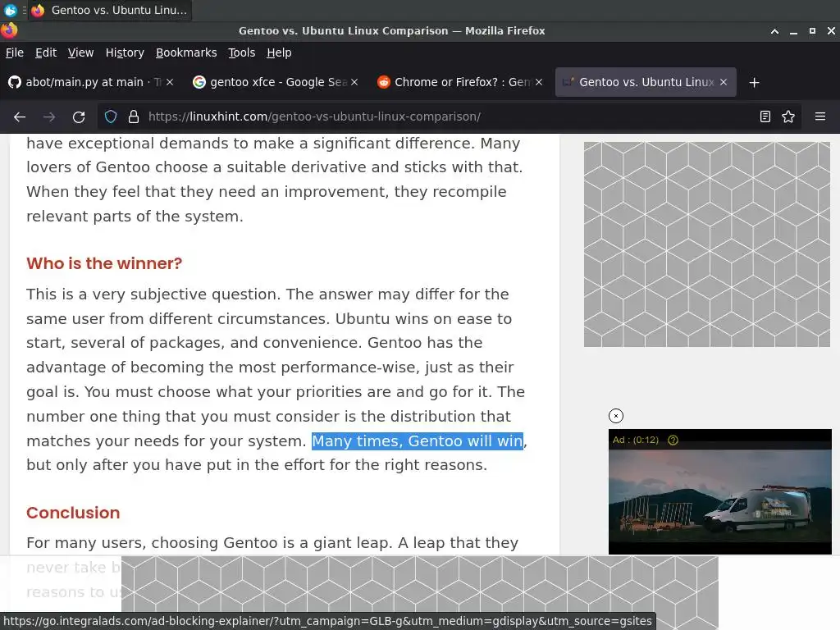
Task: Click the ad info question mark icon
Action: pyautogui.click(x=673, y=440)
